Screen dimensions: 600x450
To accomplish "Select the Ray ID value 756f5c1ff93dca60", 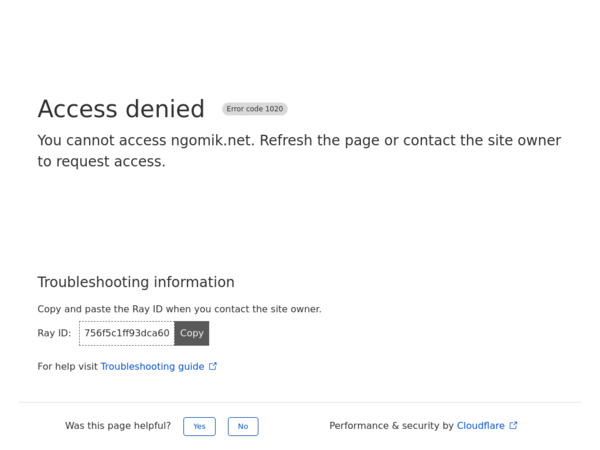I will click(127, 333).
